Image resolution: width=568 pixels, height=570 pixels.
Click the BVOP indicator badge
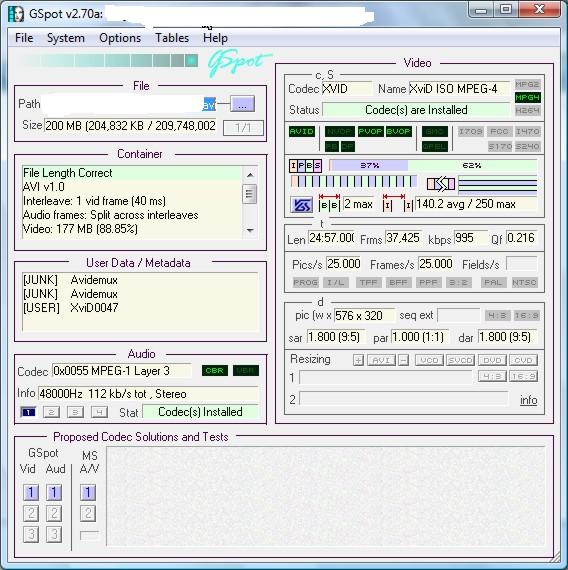coord(399,131)
